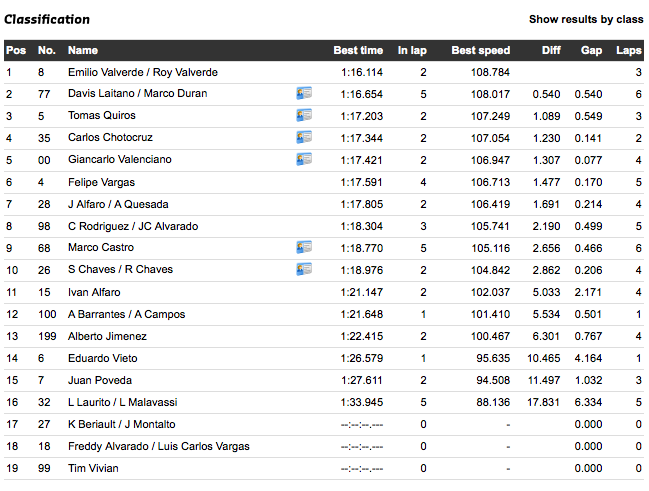Click the card icon beside Carlos Chotocruz
Screen dimensions: 649x491
click(x=304, y=137)
